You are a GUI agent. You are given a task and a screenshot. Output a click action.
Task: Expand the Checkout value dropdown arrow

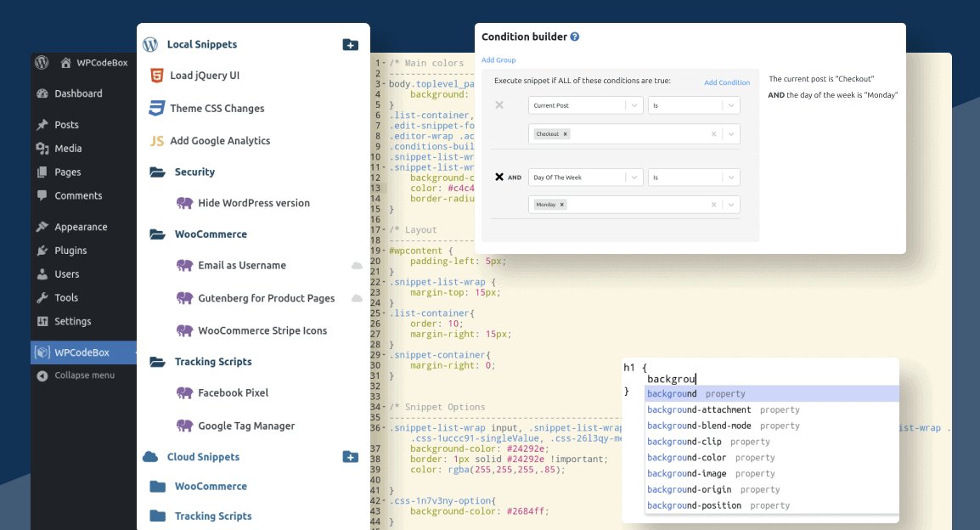(731, 133)
